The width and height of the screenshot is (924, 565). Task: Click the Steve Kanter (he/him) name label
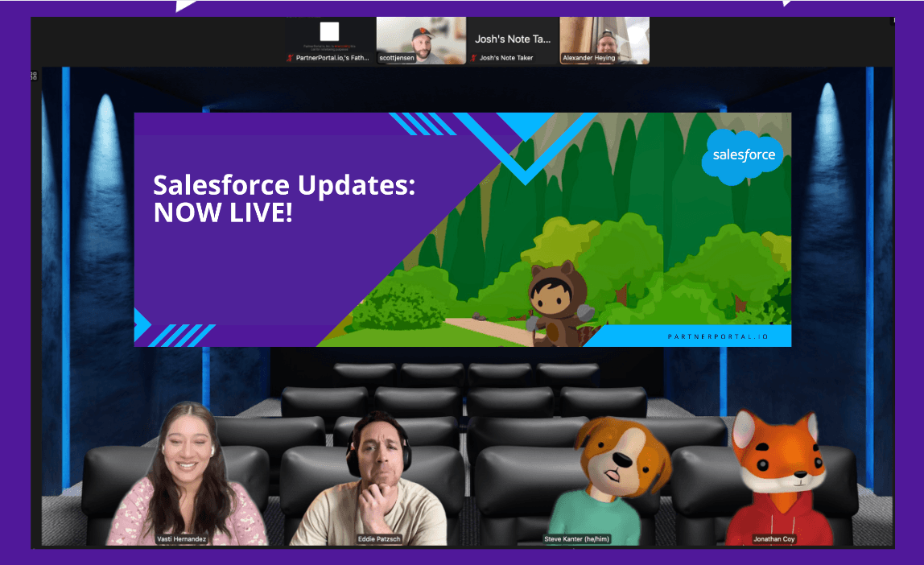coord(577,539)
